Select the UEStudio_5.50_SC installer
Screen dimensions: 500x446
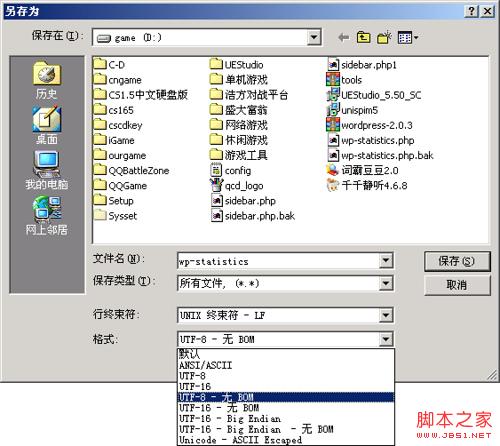pos(373,95)
